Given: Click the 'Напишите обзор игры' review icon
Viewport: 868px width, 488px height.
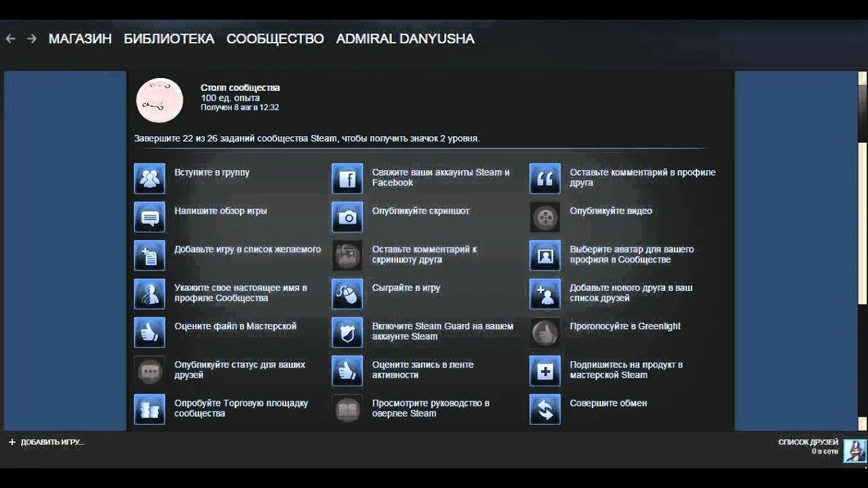Looking at the screenshot, I should [149, 217].
